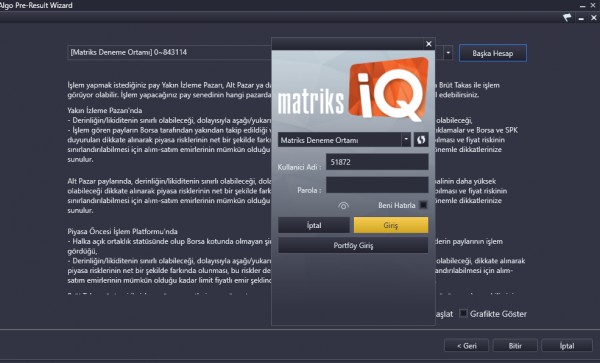Viewport: 600px width, 363px height.
Task: Click the 'Yakın İzleme Pazarı'nda' heading text
Action: click(104, 111)
